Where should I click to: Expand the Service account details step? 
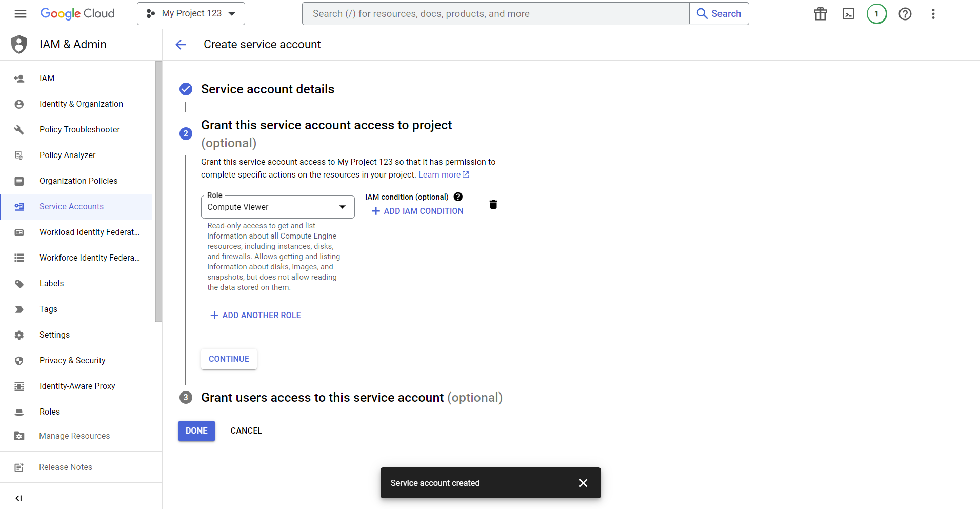coord(267,89)
